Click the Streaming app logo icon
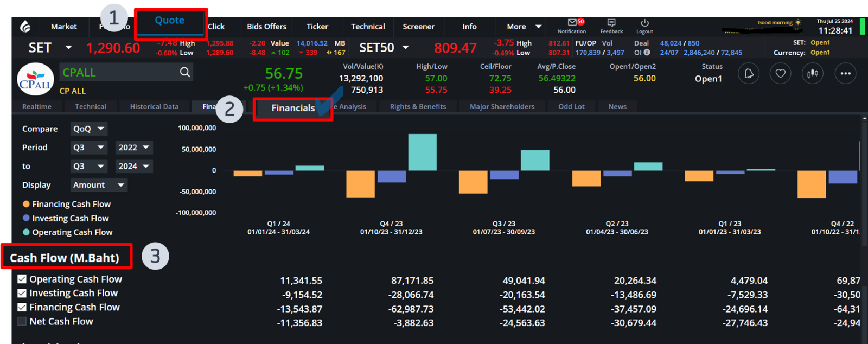This screenshot has height=344, width=868. point(25,27)
